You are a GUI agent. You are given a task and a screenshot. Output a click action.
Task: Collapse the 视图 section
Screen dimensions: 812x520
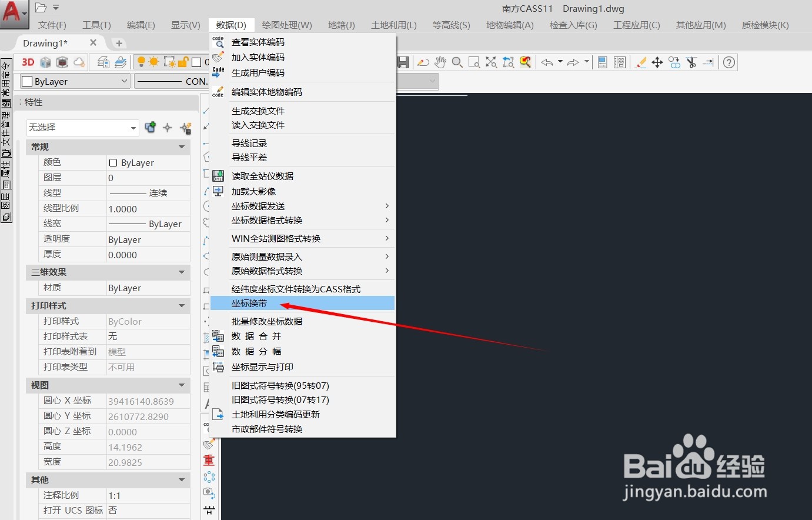point(182,385)
